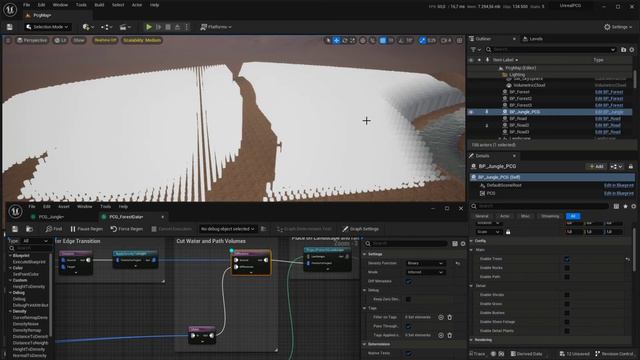Reset Enable Trees to default arrow icon

(628, 259)
